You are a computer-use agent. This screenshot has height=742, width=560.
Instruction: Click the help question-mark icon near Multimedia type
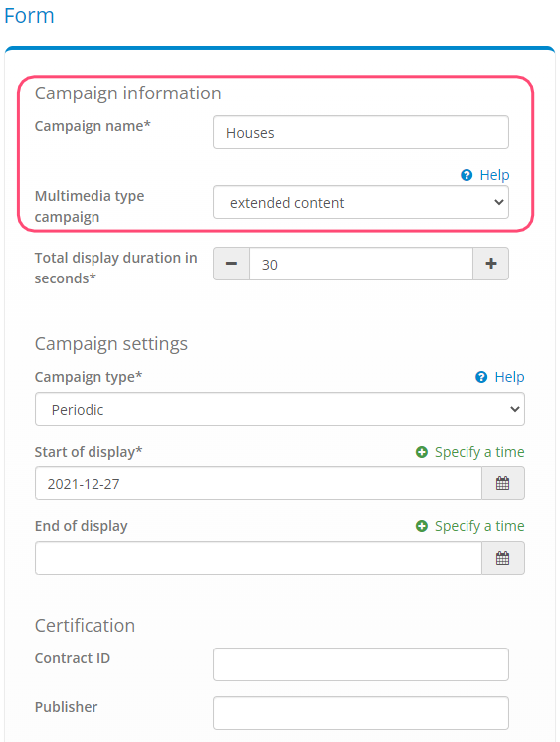[467, 175]
